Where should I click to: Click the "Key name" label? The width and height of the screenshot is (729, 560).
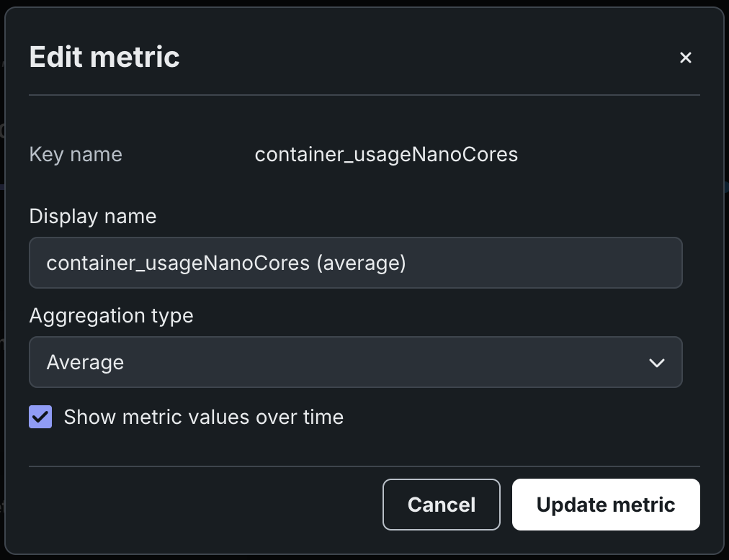[x=76, y=155]
